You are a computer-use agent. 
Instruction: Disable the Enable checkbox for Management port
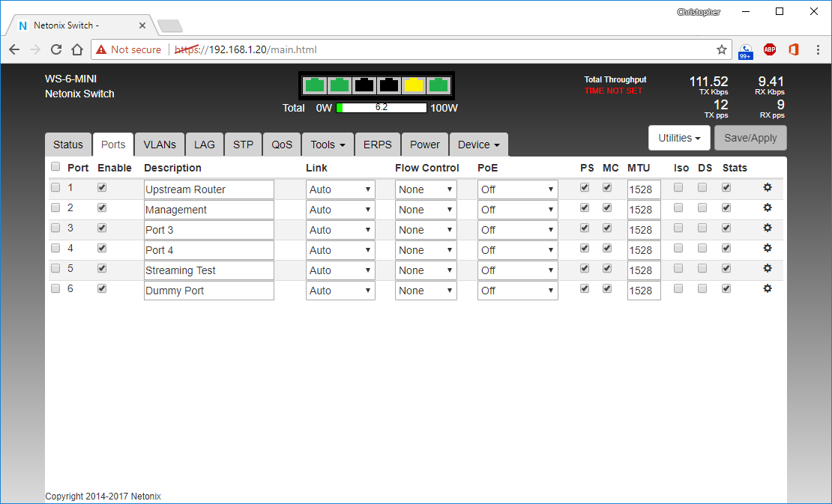point(102,207)
